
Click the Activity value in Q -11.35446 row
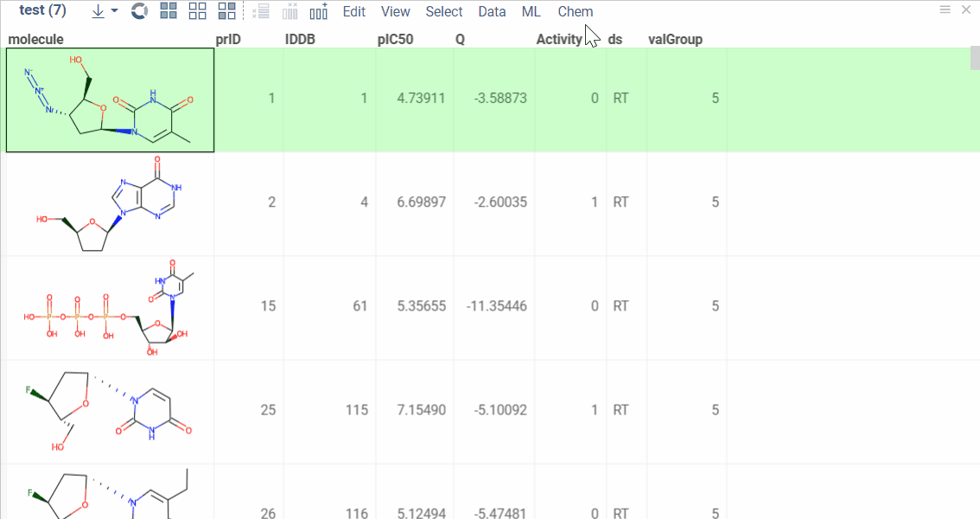[x=595, y=305]
